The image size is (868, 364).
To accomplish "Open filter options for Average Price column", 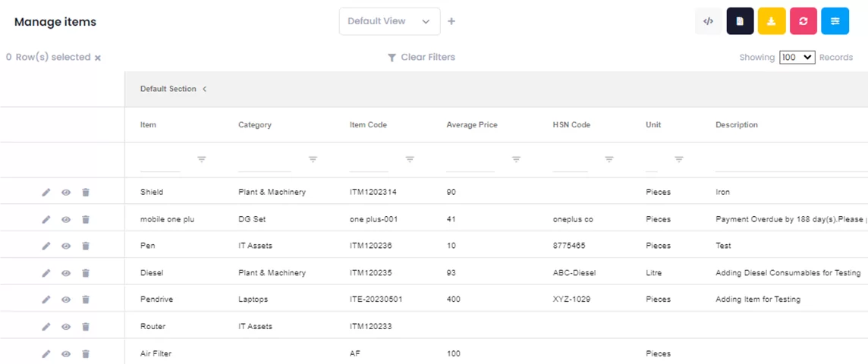I will (x=516, y=159).
